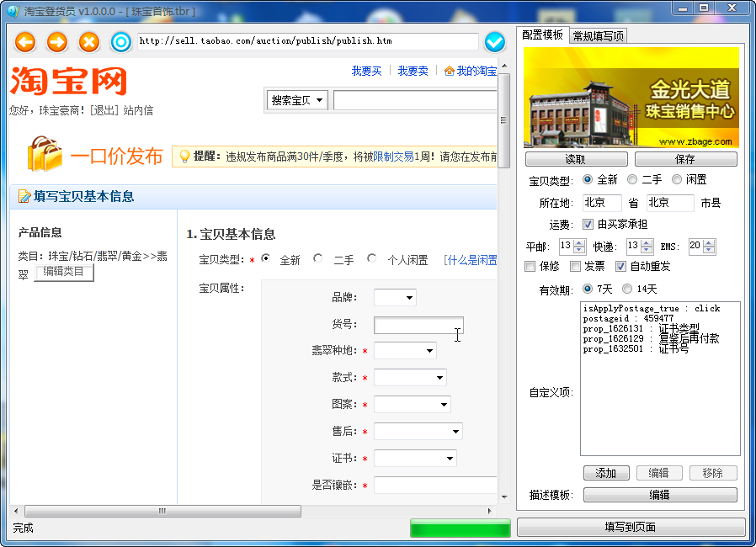The image size is (756, 547).
Task: Click the 添加 custom item button
Action: tap(606, 473)
